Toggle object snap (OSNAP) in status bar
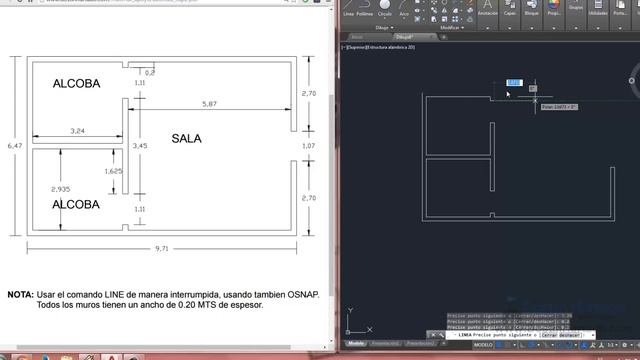640x360 pixels. pos(569,345)
